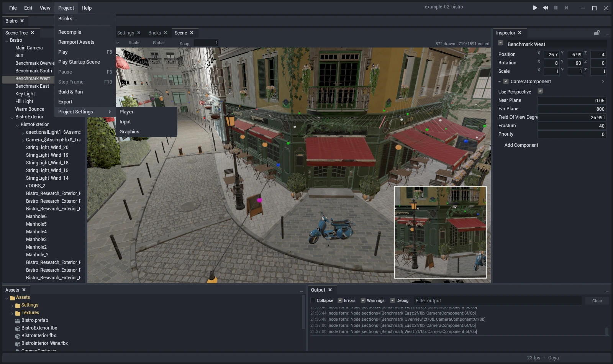The width and height of the screenshot is (613, 364).
Task: Expand the Settings folder arrow in Assets
Action: coord(12,306)
